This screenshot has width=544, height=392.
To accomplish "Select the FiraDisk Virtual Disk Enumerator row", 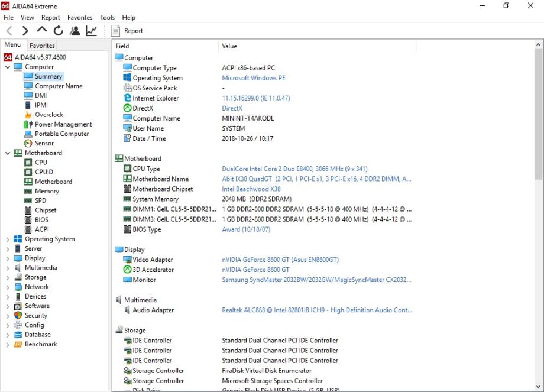I will click(x=267, y=371).
